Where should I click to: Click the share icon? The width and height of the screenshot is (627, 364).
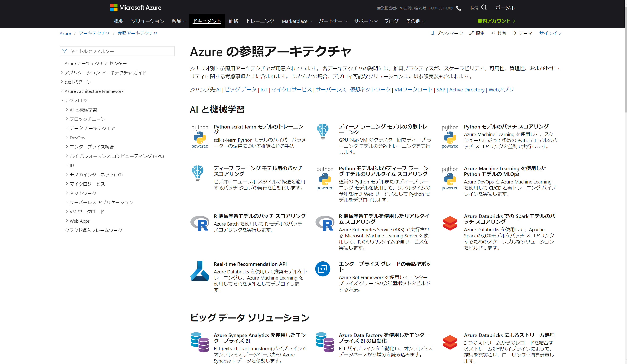click(x=492, y=33)
